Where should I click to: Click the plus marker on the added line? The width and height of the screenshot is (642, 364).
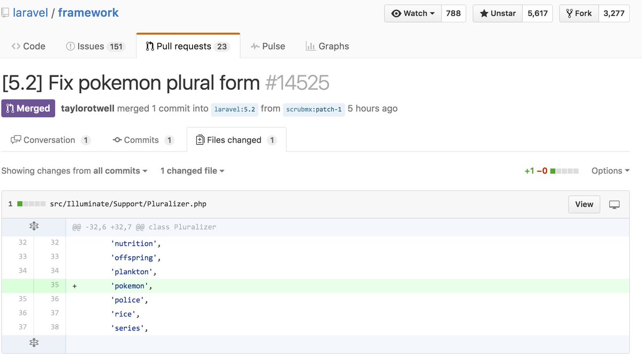(74, 286)
